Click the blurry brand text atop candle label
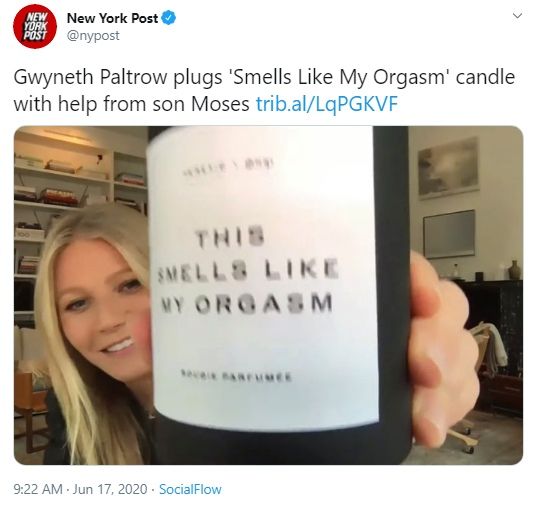This screenshot has height=508, width=536. [x=229, y=168]
